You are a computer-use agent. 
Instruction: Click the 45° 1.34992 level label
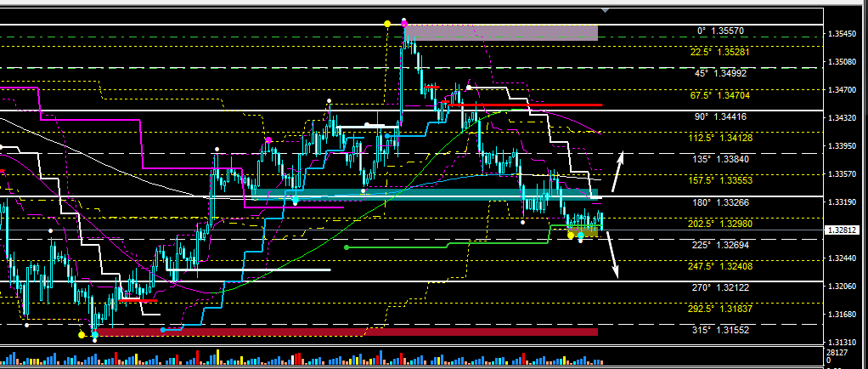(x=722, y=74)
